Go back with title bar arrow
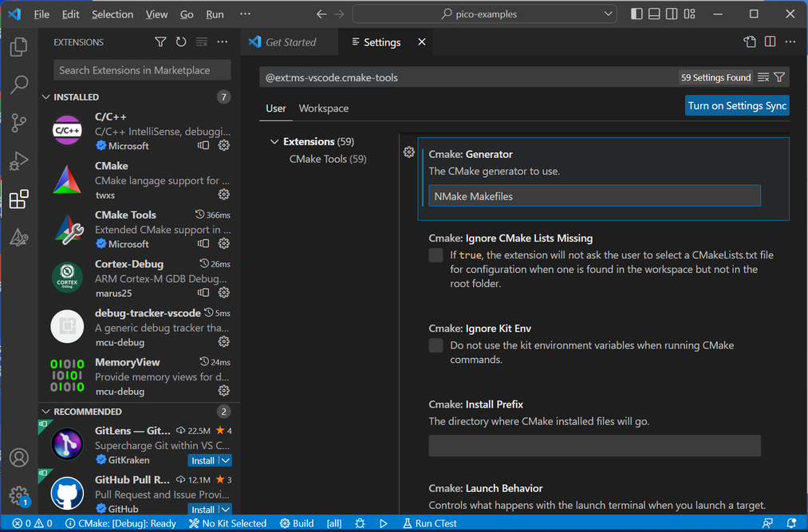Screen dimensions: 808x532 click(321, 14)
